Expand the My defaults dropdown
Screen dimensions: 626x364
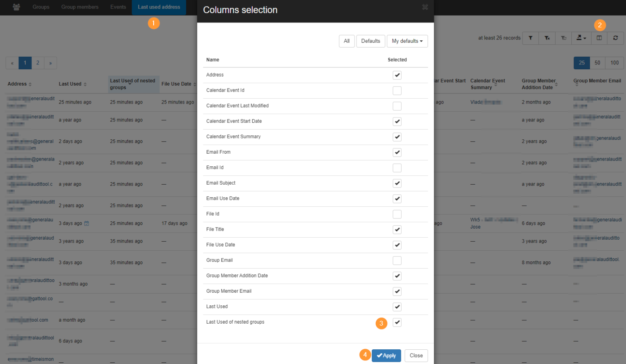click(407, 41)
